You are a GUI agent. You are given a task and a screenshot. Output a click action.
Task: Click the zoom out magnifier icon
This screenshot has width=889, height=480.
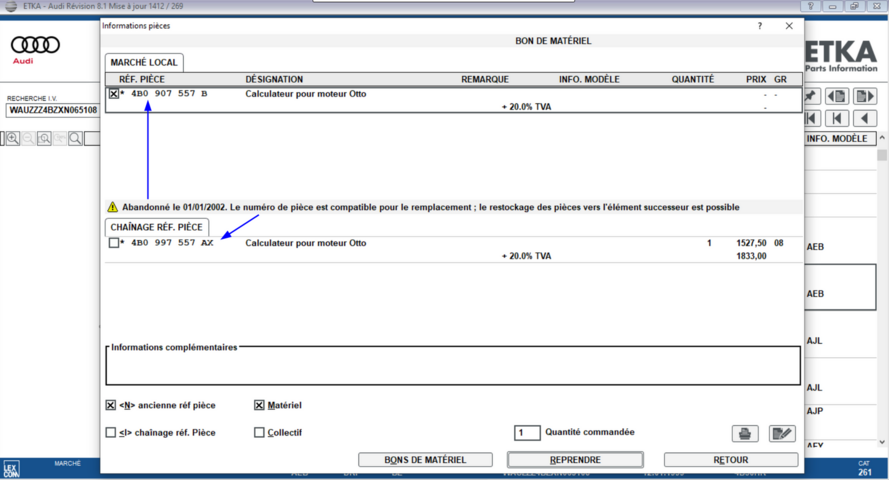(28, 138)
